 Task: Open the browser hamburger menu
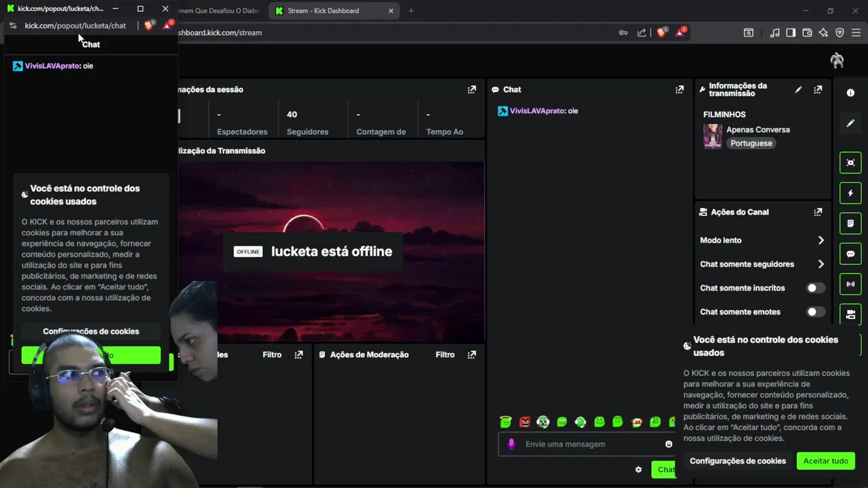pyautogui.click(x=856, y=33)
